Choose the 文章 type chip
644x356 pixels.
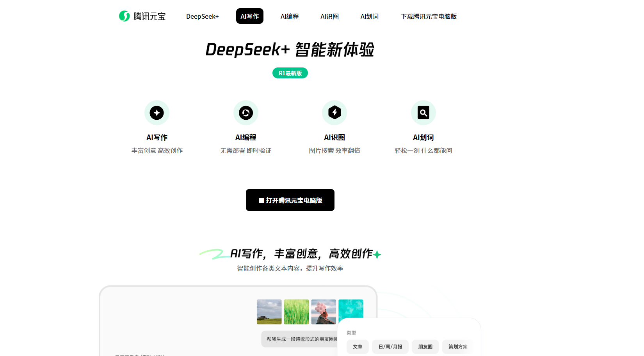click(x=358, y=347)
